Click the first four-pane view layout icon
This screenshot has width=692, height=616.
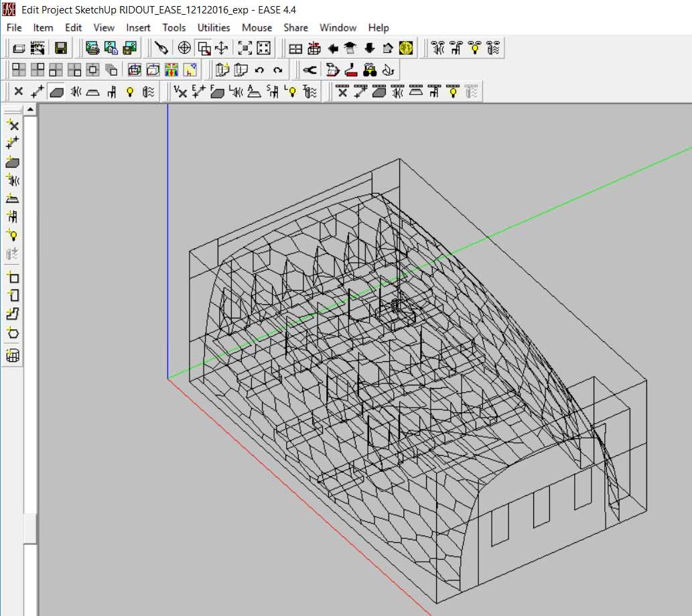point(19,70)
